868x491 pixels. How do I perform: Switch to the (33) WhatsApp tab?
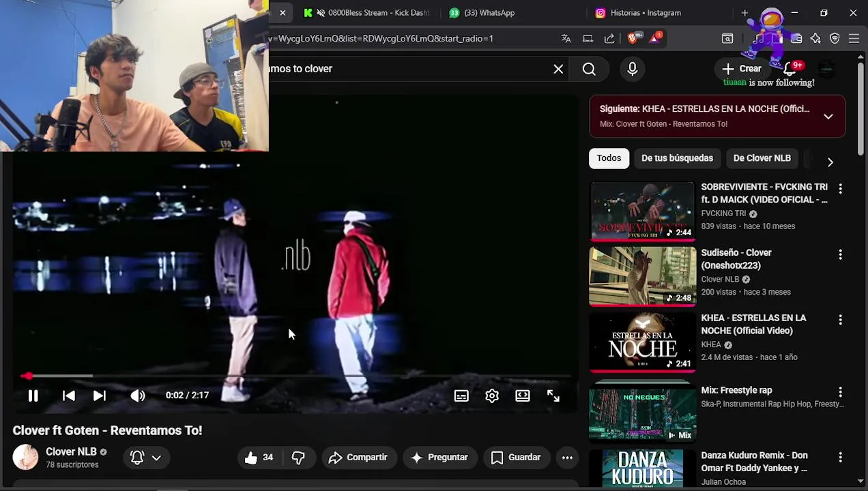[489, 13]
